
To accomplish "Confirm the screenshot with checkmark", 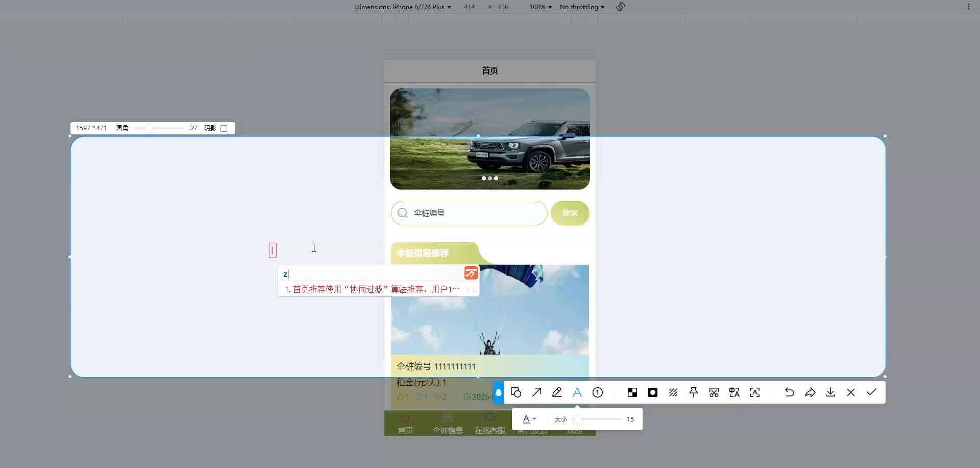I will tap(871, 392).
